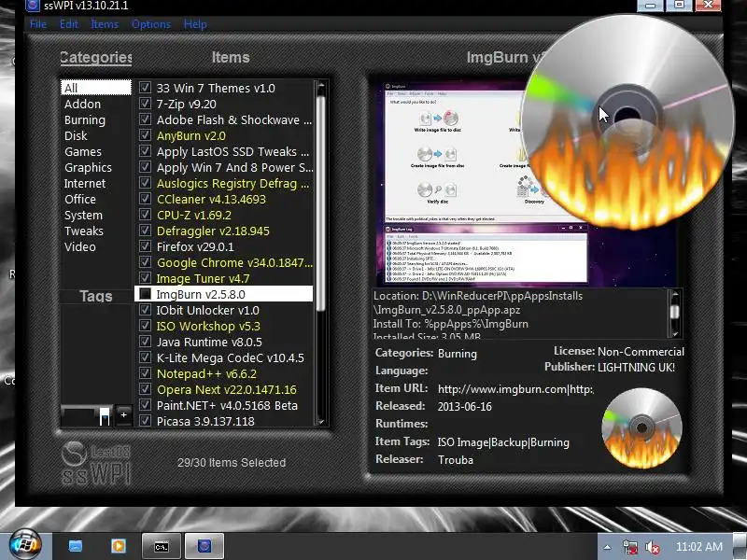Uncheck AnyBurn v2.0 checkbox
Viewport: 747px width, 560px height.
(x=146, y=135)
